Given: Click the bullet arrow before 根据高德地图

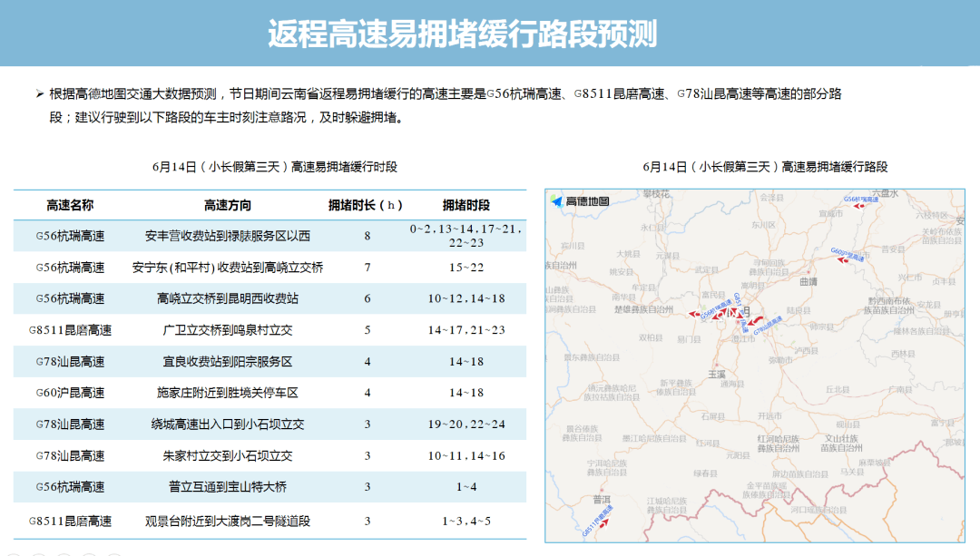Looking at the screenshot, I should [39, 94].
